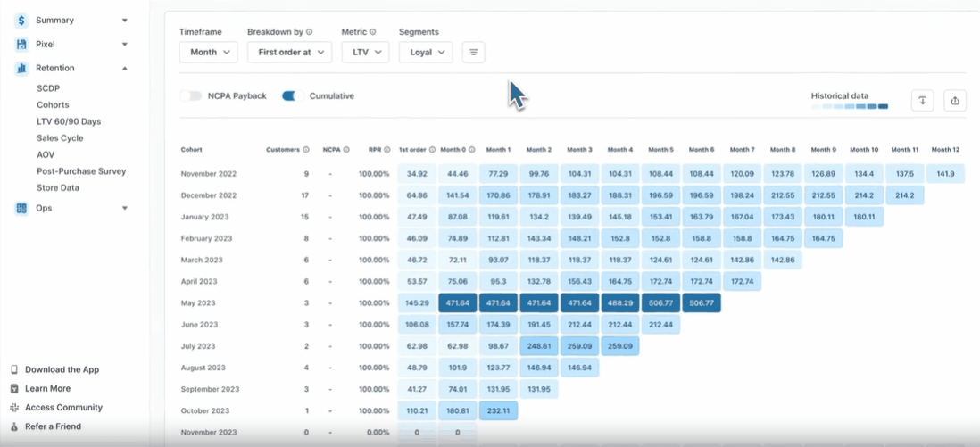Screen dimensions: 980x447
Task: Click the Retention bar chart icon
Action: click(21, 68)
